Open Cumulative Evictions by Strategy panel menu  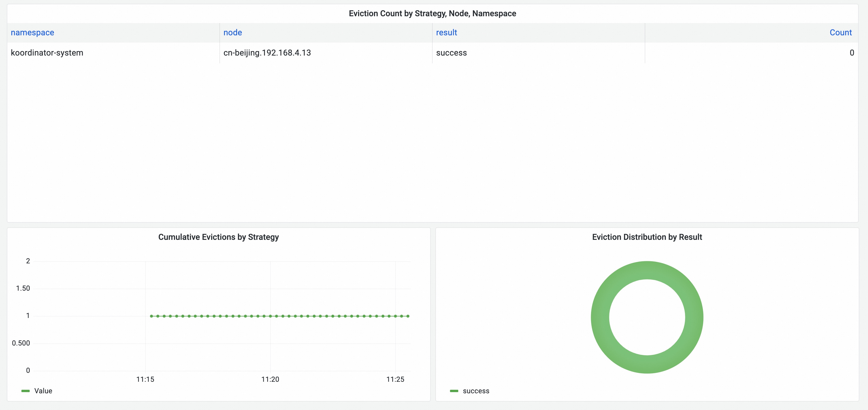(x=218, y=237)
